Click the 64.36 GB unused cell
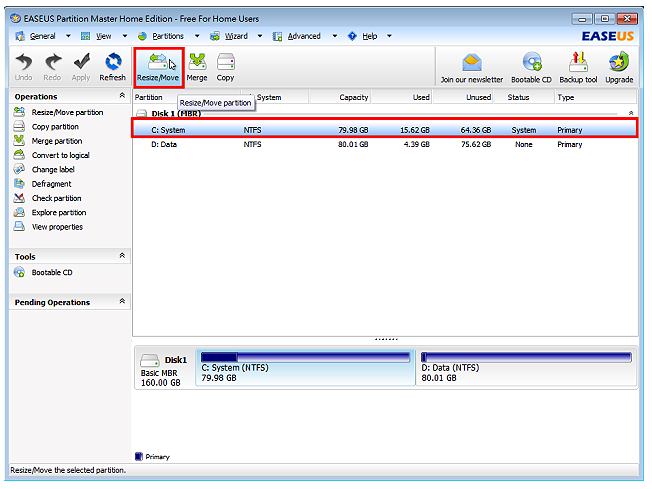Screen dimensions: 652x489 click(476, 130)
